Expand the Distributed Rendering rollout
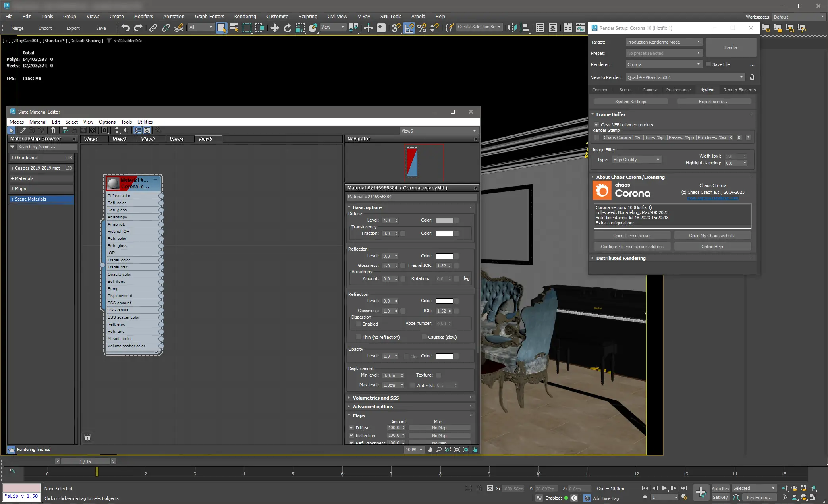 (620, 258)
